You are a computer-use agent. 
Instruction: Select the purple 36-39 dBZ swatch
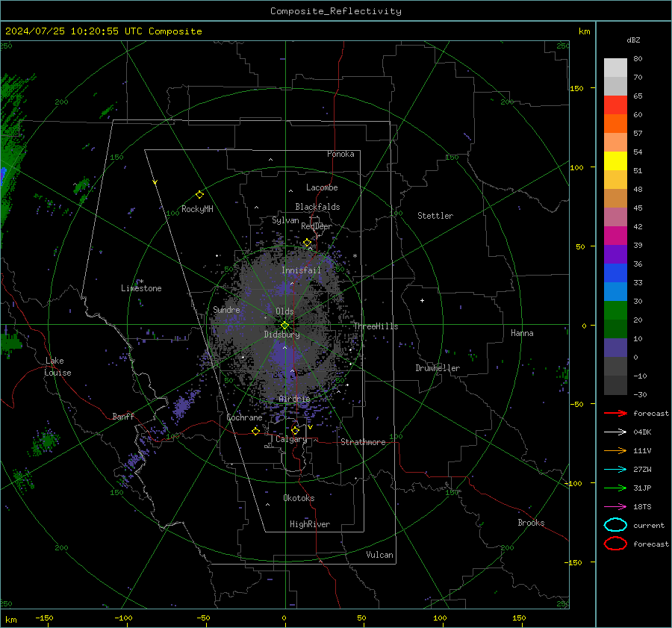click(615, 255)
